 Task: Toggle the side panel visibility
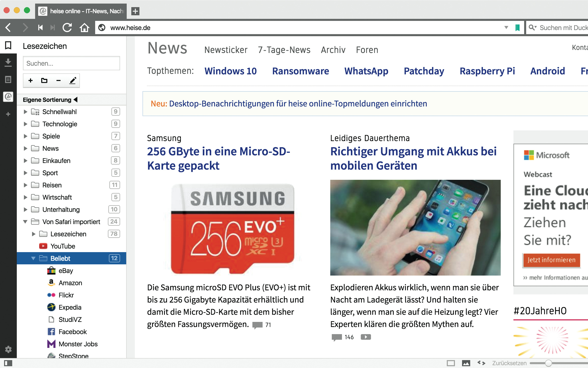tap(8, 363)
